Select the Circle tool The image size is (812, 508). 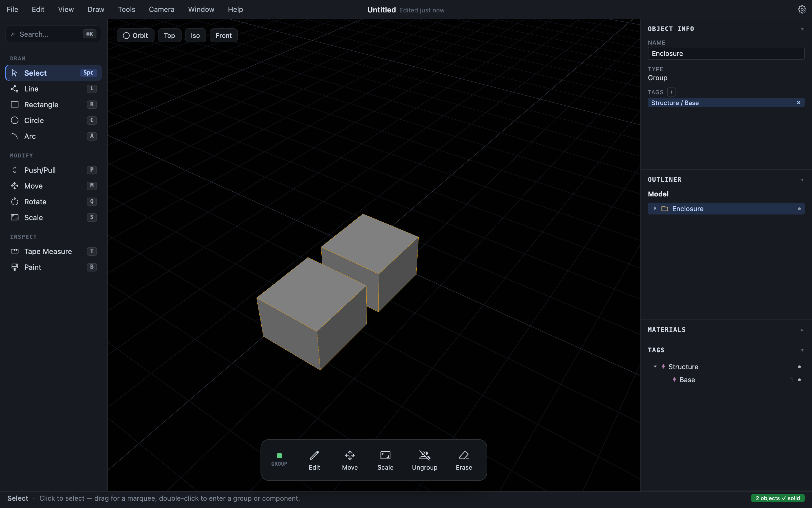54,120
